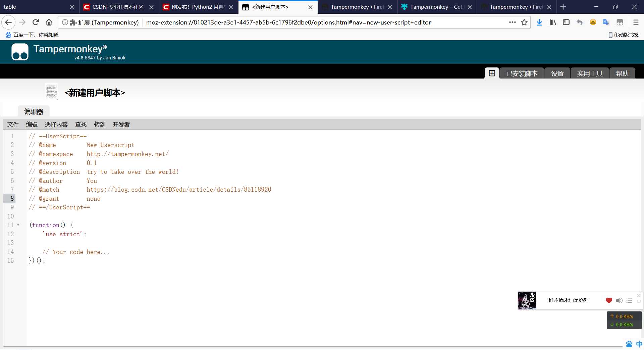Open the translate extension icon
Image resolution: width=644 pixels, height=350 pixels.
[x=606, y=22]
